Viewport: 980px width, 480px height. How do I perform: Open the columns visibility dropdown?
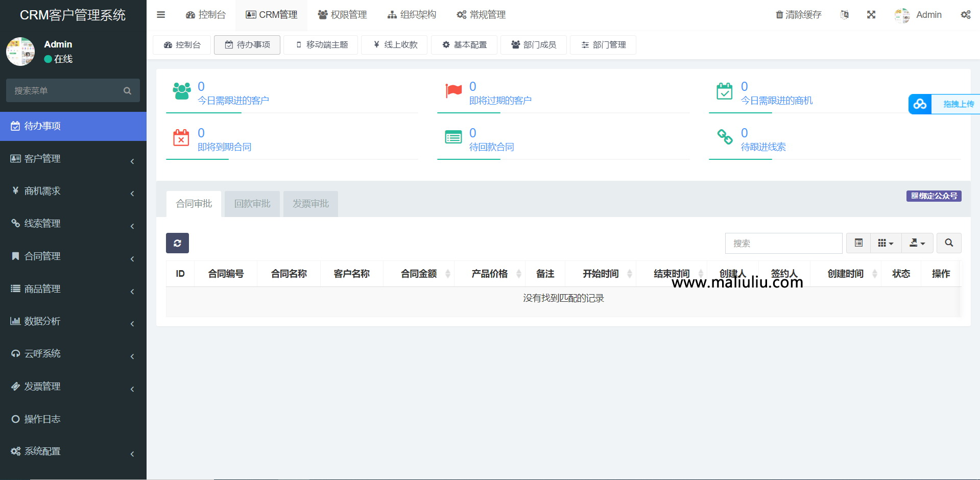click(886, 243)
